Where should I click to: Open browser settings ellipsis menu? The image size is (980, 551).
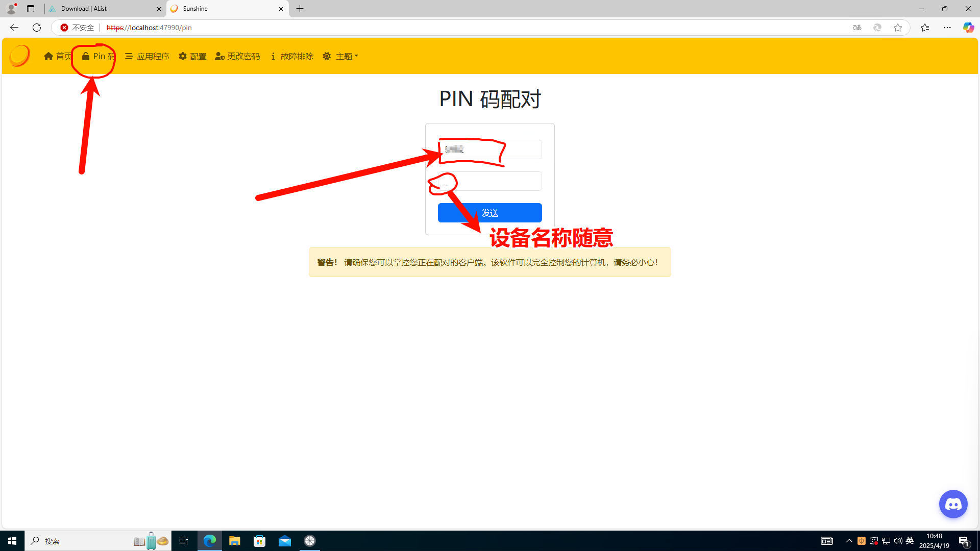click(x=947, y=28)
